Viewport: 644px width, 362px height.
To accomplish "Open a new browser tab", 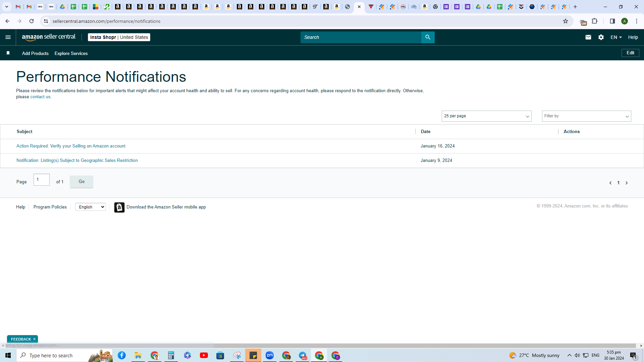I will coord(575,7).
